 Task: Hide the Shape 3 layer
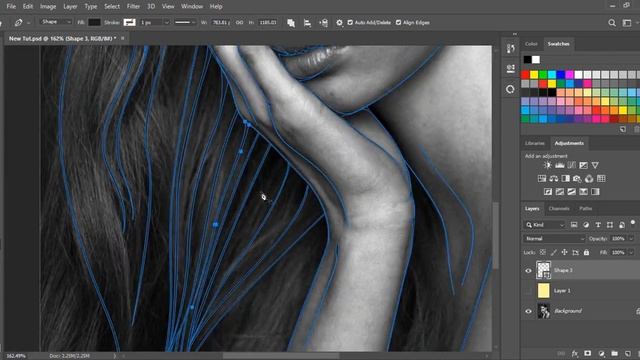[x=528, y=270]
